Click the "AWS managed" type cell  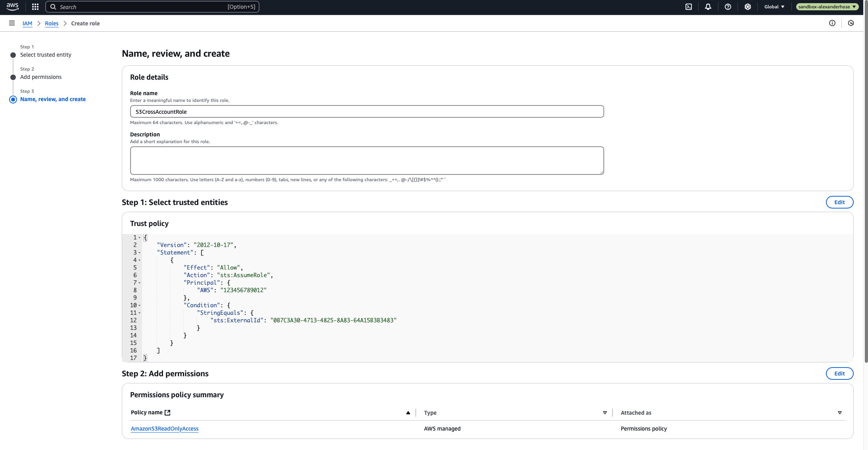pos(442,429)
